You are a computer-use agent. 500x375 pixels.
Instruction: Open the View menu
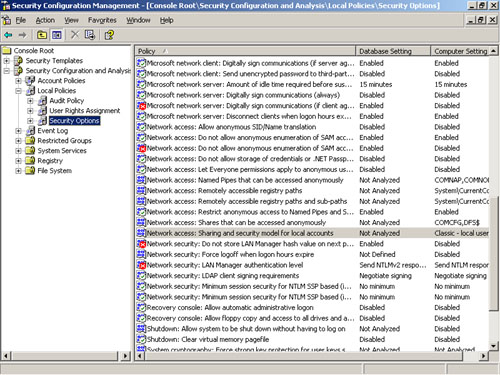[x=71, y=20]
